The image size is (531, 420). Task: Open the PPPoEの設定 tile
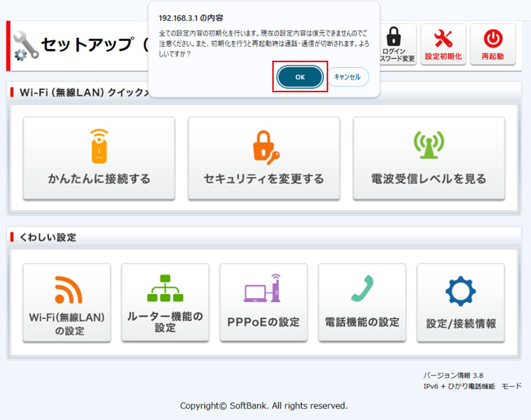tap(263, 303)
